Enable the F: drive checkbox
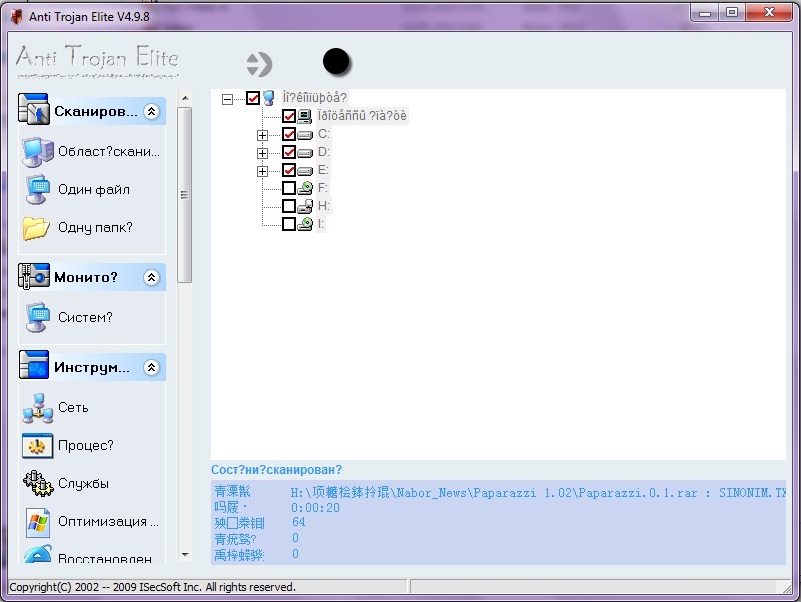 click(289, 188)
